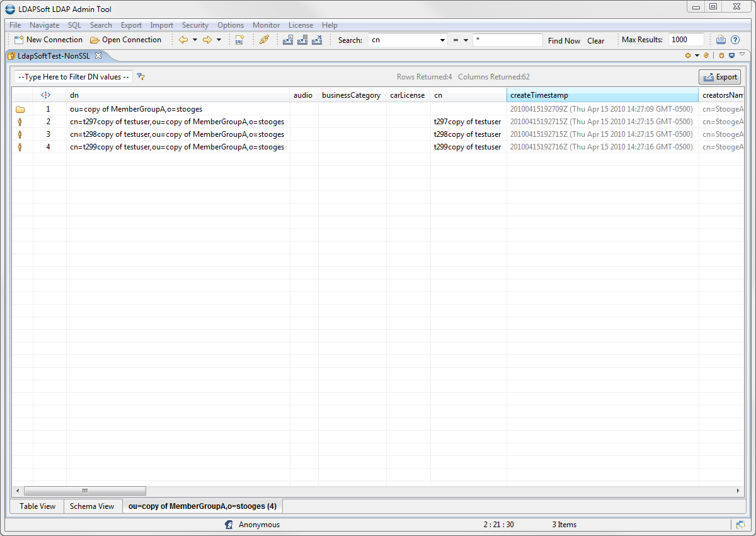
Task: Expand the back arrow history dropdown
Action: (x=195, y=40)
